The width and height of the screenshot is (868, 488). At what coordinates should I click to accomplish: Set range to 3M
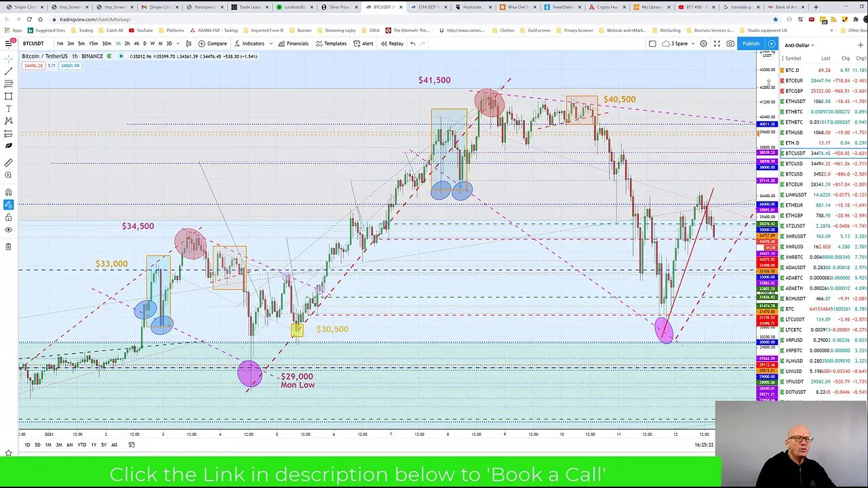tap(59, 445)
